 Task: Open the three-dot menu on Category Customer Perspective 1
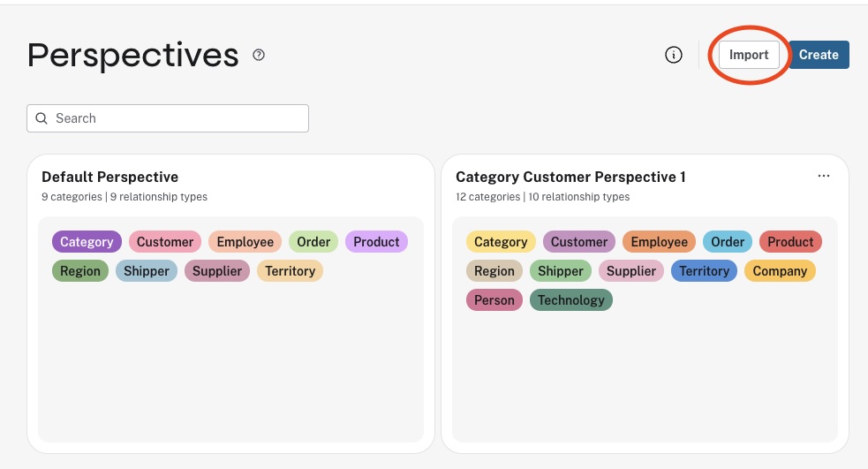(824, 176)
